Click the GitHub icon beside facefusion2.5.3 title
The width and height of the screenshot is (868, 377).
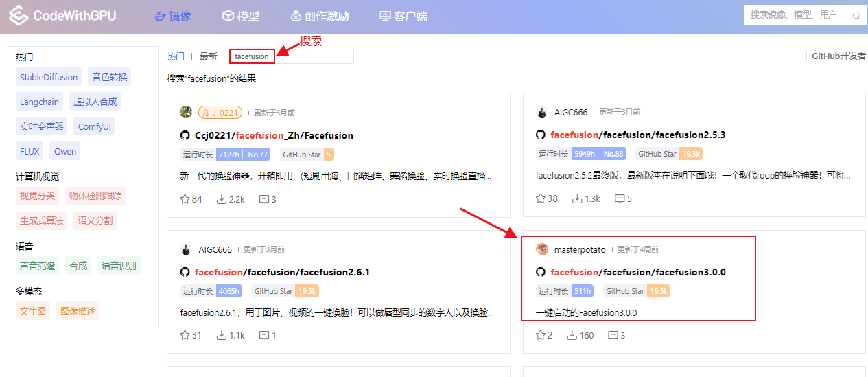click(541, 135)
